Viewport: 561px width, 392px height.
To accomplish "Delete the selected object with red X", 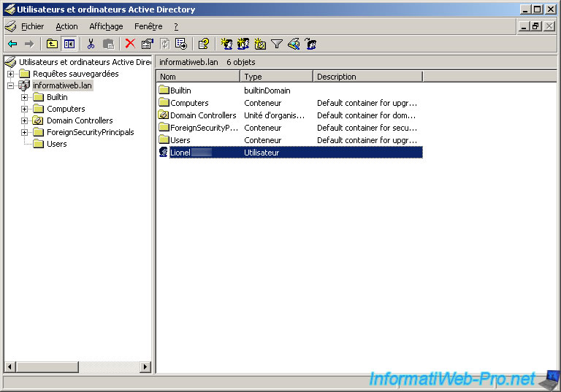I will (130, 44).
